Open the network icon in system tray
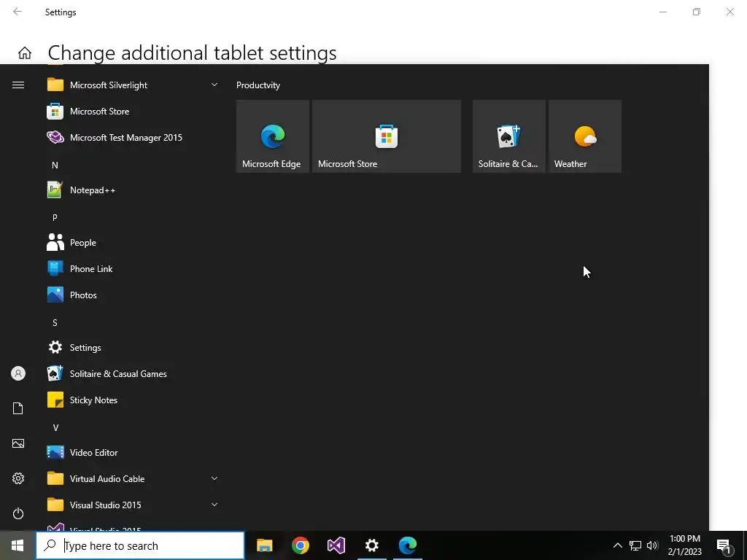The width and height of the screenshot is (747, 560). pos(635,545)
